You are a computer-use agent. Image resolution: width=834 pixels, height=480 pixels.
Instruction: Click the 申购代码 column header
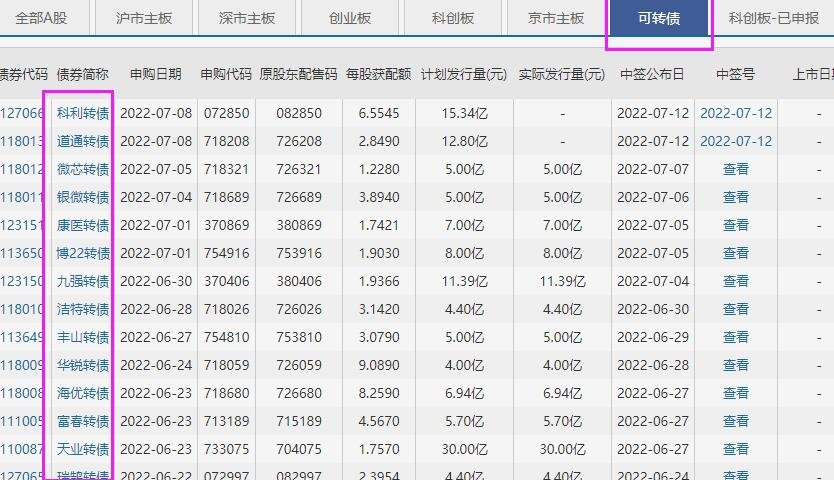[226, 75]
